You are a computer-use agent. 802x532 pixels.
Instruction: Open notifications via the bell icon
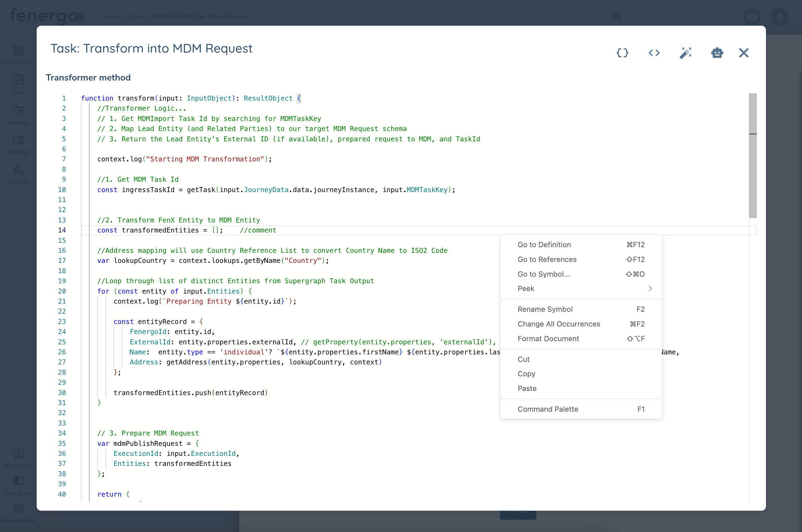click(779, 17)
